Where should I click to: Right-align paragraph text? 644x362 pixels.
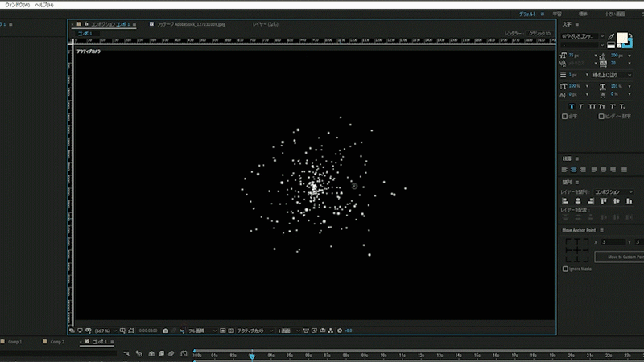pos(583,170)
